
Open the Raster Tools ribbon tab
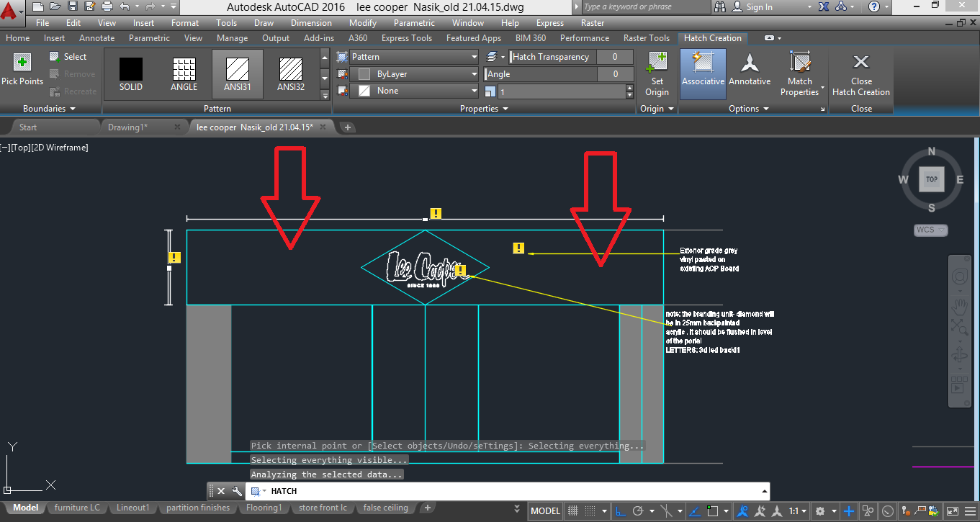click(646, 38)
